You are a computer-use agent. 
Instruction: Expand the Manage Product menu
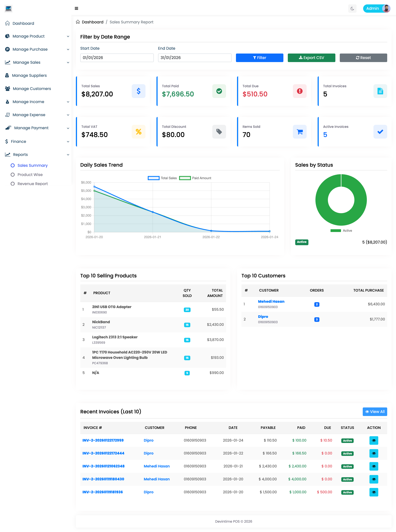(28, 36)
